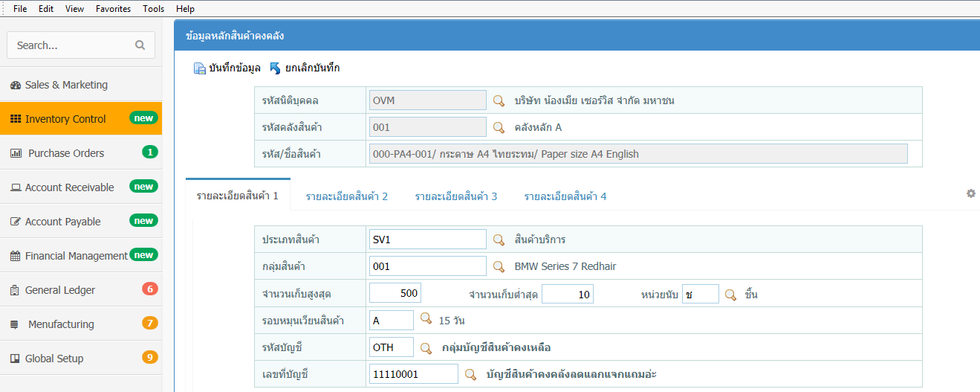This screenshot has width=980, height=392.
Task: Open lookup for ประเภทสินค้า SV1 field
Action: 499,240
